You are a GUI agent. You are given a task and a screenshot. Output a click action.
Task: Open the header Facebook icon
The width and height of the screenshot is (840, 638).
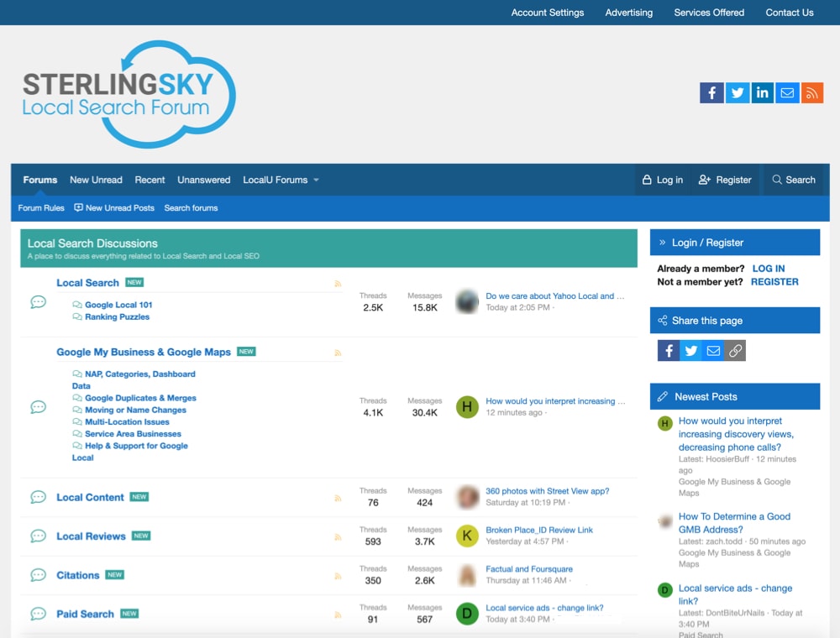(711, 93)
